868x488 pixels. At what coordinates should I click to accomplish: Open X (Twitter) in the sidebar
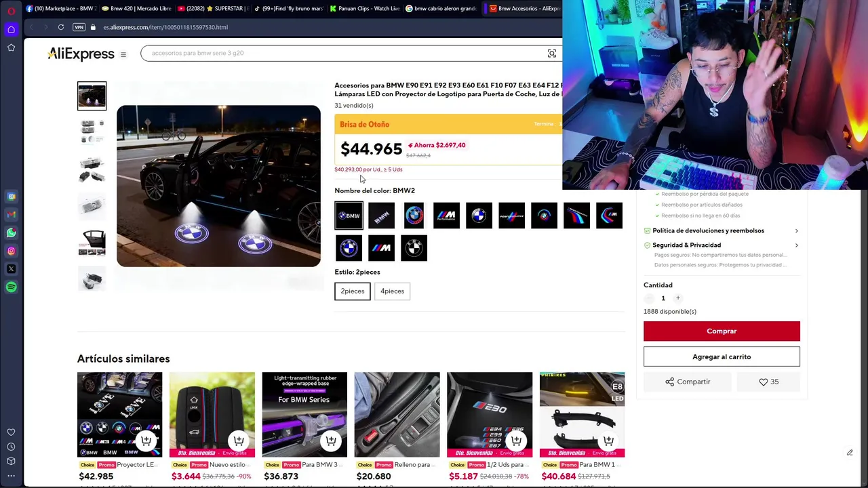pyautogui.click(x=11, y=269)
